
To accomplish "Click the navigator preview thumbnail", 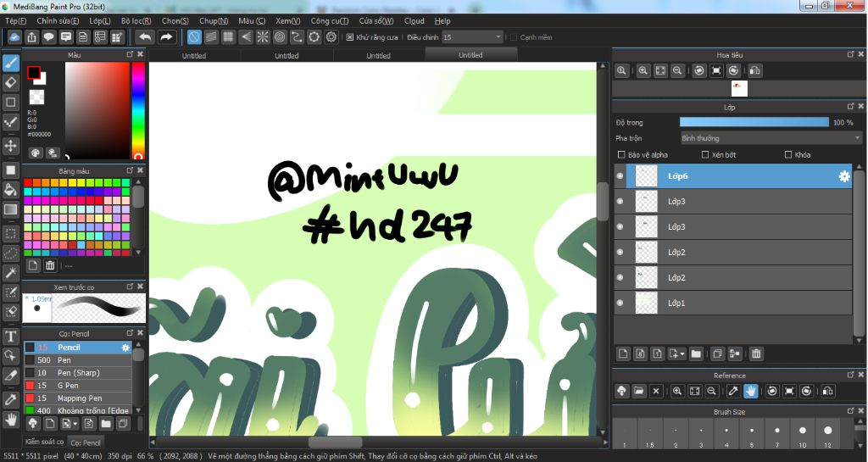I will pos(739,88).
